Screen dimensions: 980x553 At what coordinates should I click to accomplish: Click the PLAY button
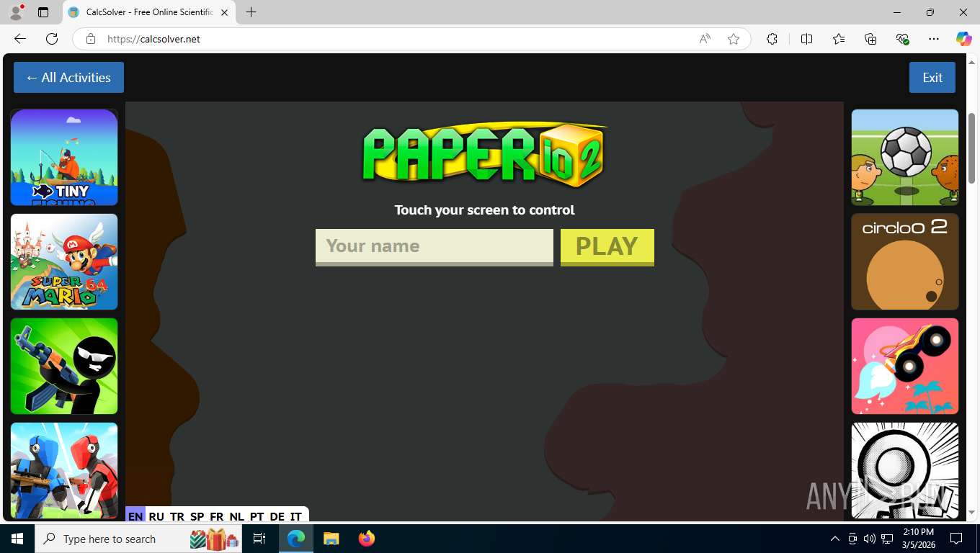(607, 247)
